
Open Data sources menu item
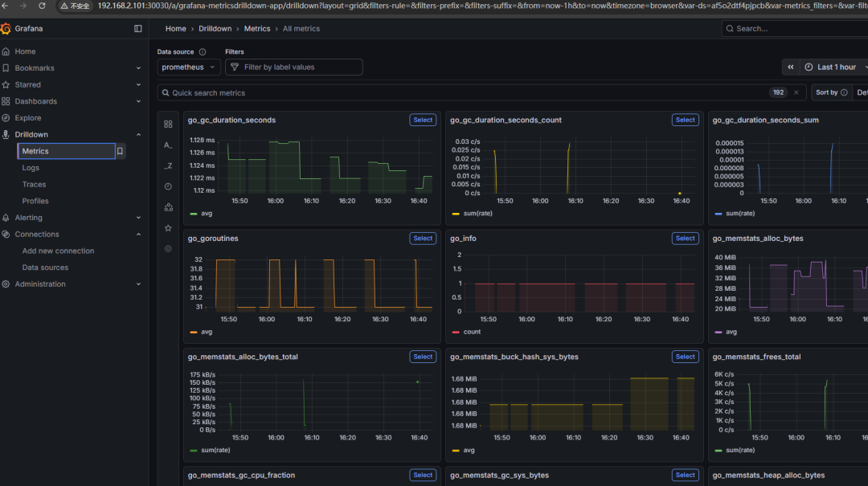coord(45,268)
